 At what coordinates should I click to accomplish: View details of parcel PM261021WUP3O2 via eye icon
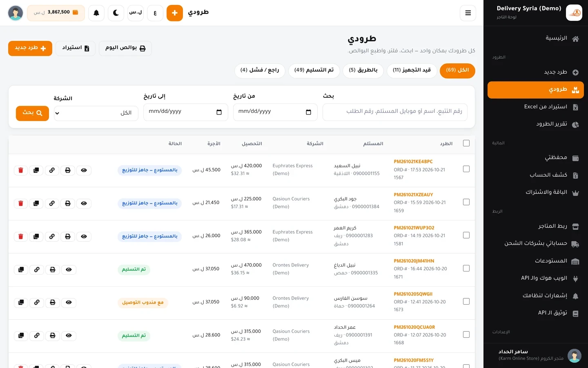click(x=84, y=236)
